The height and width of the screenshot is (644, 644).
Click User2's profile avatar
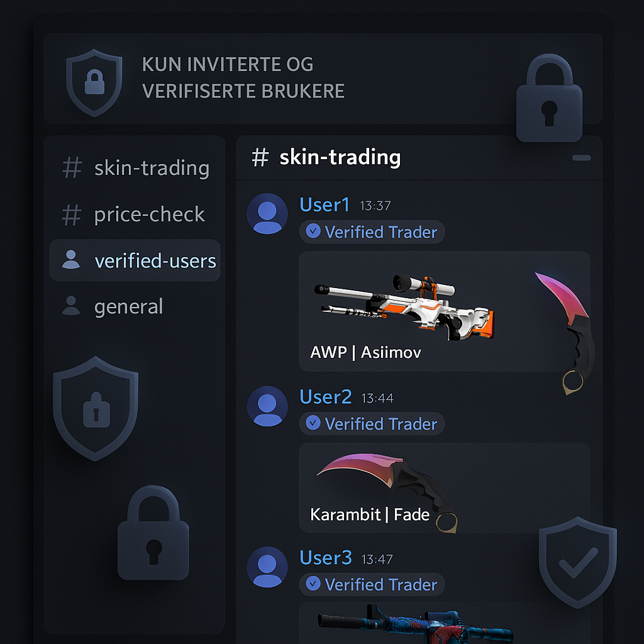[x=267, y=406]
